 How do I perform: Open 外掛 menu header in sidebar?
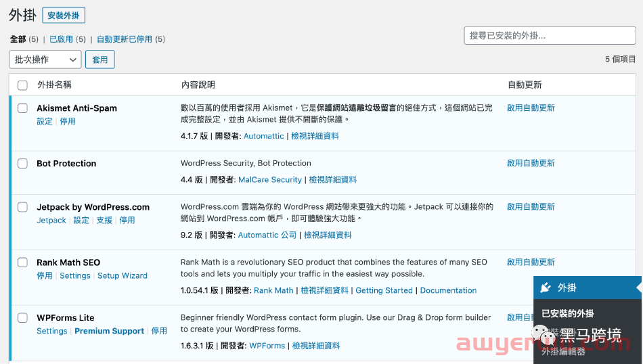click(587, 288)
